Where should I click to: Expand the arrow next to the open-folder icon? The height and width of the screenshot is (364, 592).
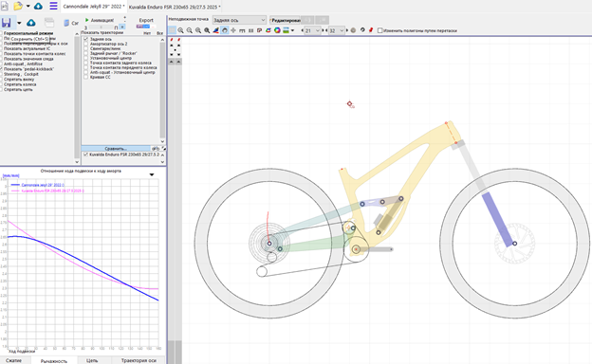28,6
